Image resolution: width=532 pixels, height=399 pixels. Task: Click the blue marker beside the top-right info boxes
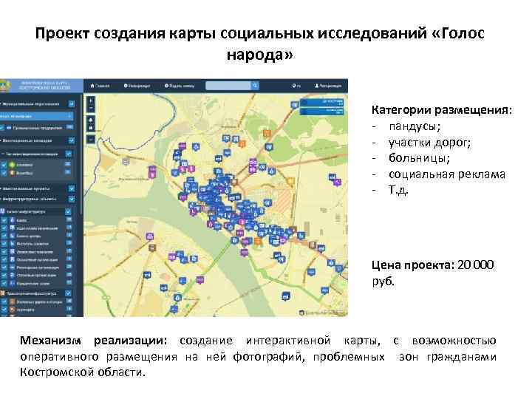coord(295,105)
